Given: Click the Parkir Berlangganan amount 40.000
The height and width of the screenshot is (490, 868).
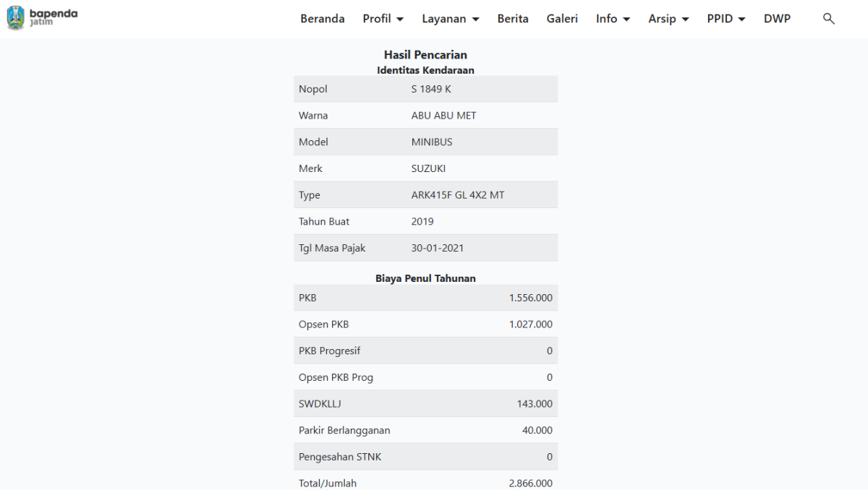Looking at the screenshot, I should [x=537, y=430].
